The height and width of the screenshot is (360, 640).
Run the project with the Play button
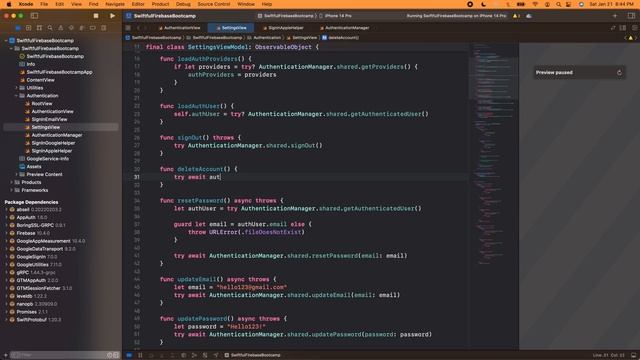point(112,16)
